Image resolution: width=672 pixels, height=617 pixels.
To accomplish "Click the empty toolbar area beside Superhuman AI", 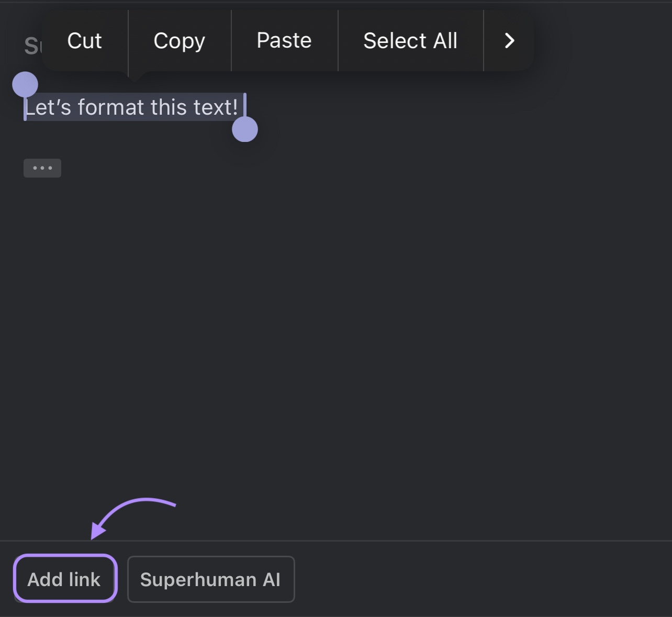I will [x=471, y=579].
